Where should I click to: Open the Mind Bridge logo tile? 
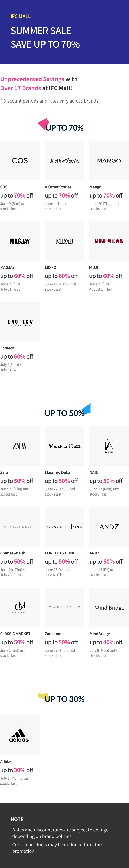tap(109, 608)
